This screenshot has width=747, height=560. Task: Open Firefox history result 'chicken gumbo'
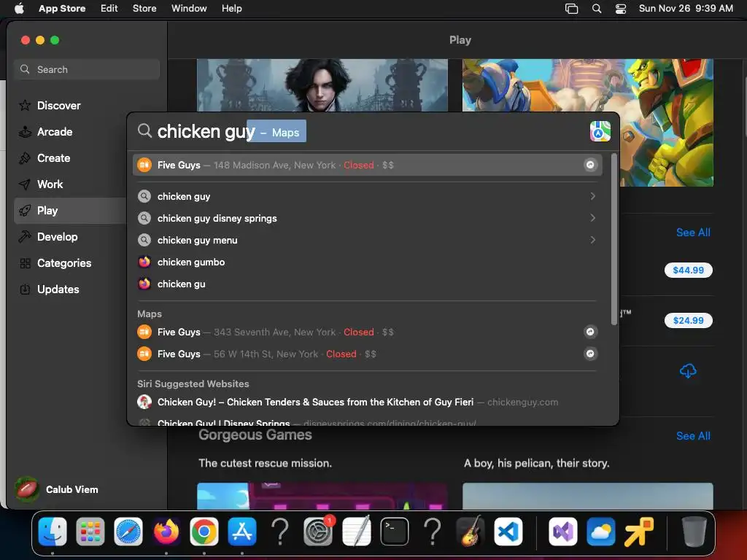coord(368,262)
